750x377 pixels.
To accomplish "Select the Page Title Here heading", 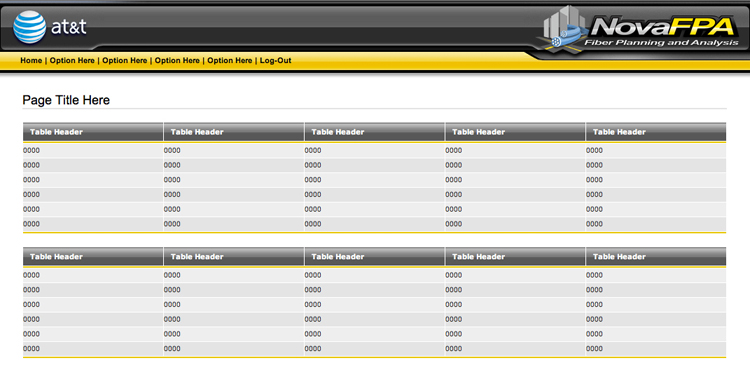I will tap(66, 100).
